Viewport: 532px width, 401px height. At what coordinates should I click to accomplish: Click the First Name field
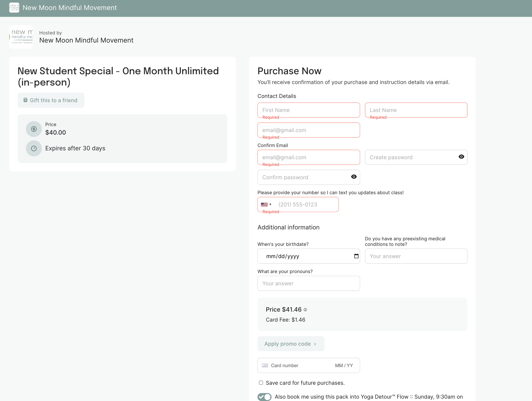coord(309,110)
